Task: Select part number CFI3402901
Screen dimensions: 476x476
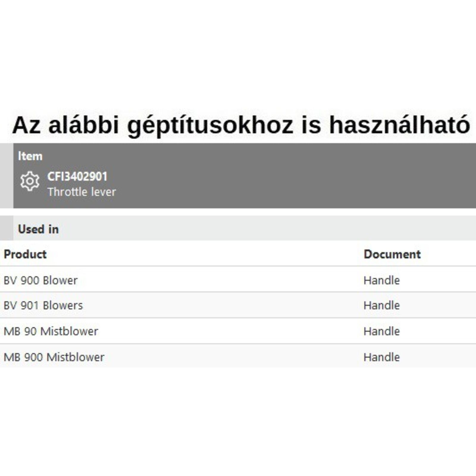Action: click(77, 176)
